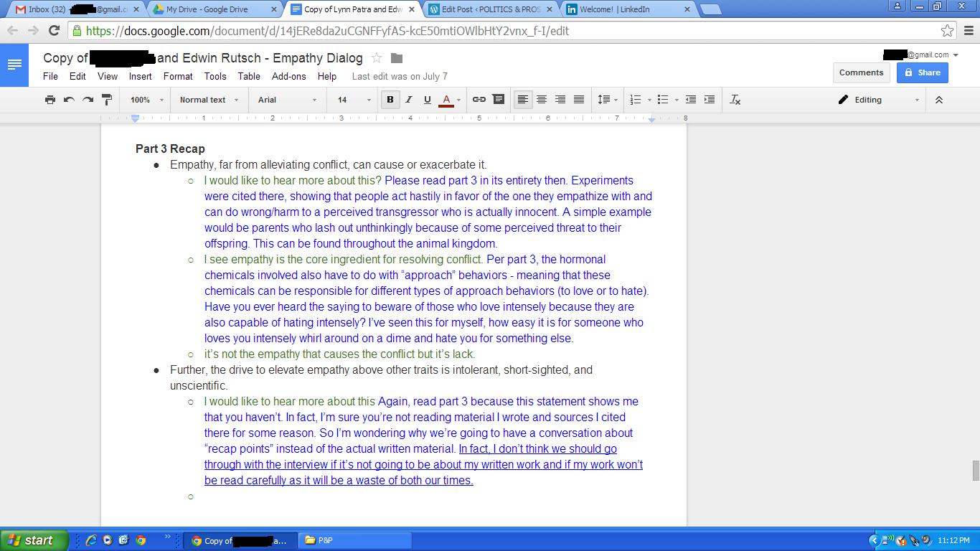Screen dimensions: 980x551
Task: Click the Insert comment icon
Action: coord(498,100)
